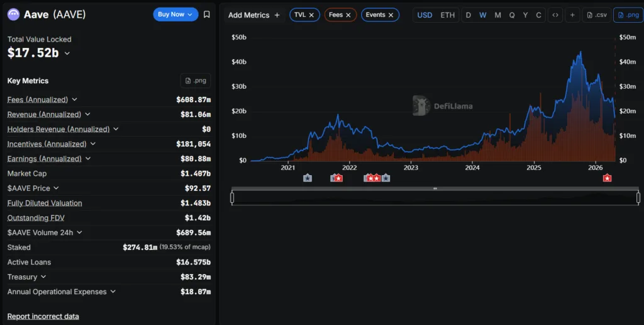Download Key Metrics as .png
The height and width of the screenshot is (325, 644).
(x=196, y=81)
